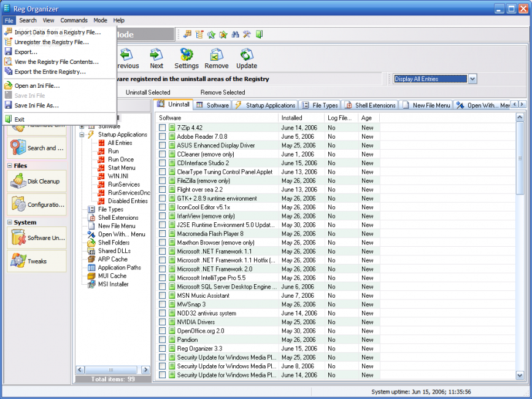The height and width of the screenshot is (399, 532).
Task: Select MUI Cache in the tree
Action: pos(112,276)
